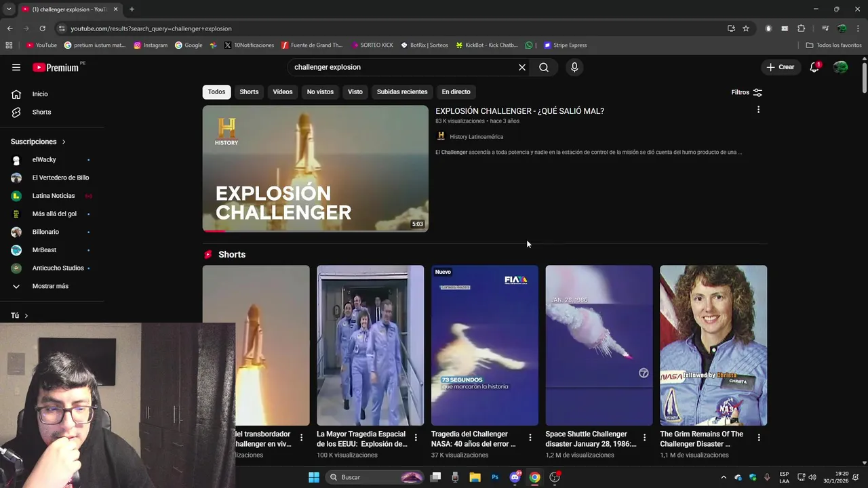Open options for Grim Remains short
Screen dimensions: 868x488
point(759,438)
